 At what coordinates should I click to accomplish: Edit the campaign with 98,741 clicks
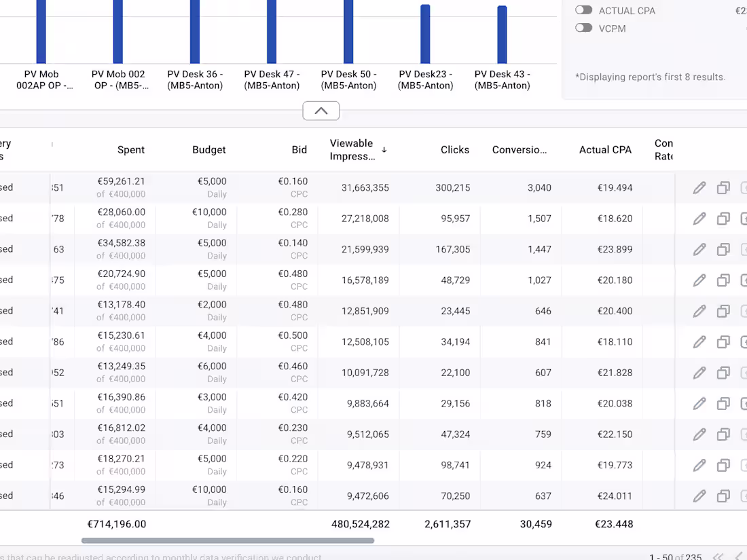[699, 465]
